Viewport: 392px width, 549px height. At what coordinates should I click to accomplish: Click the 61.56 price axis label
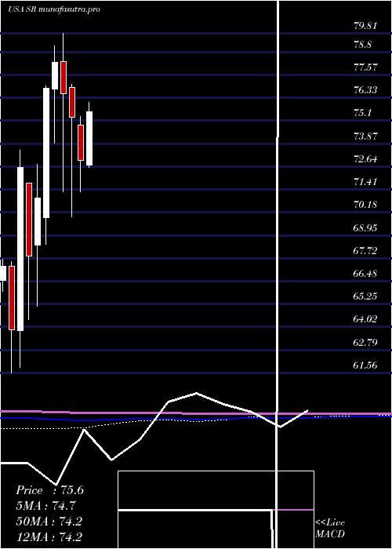tap(365, 365)
